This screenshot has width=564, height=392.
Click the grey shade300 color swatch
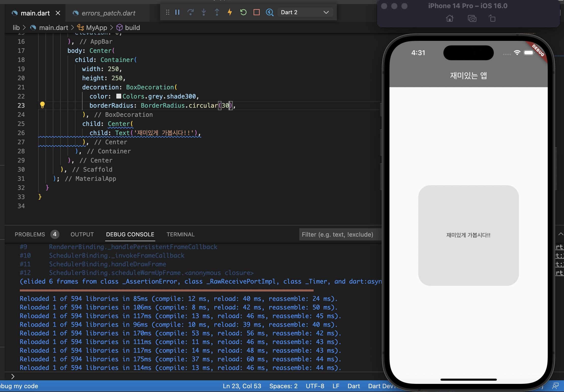(119, 96)
